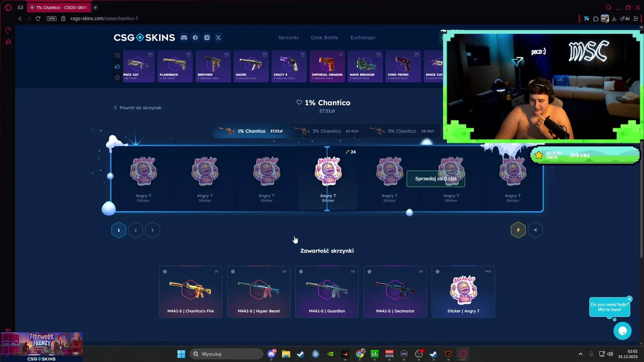This screenshot has height=362, width=644.
Task: Click the heart icon next to 1% Chantico
Action: tap(299, 103)
